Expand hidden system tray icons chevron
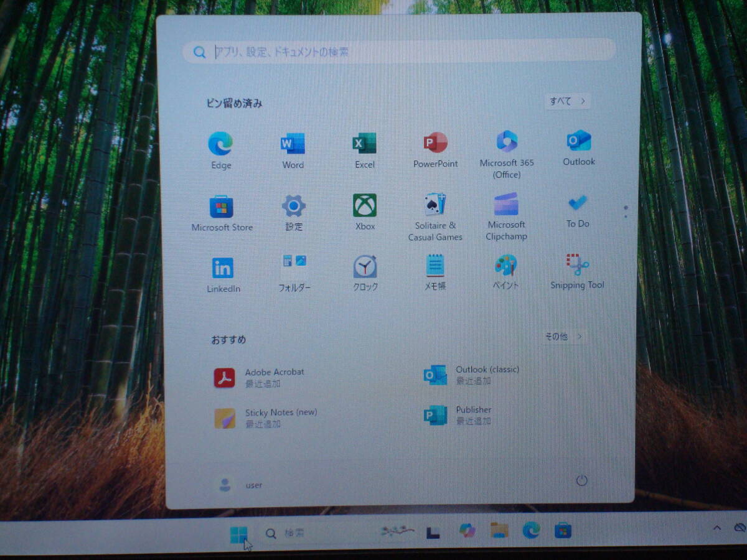This screenshot has height=560, width=747. pos(717,528)
